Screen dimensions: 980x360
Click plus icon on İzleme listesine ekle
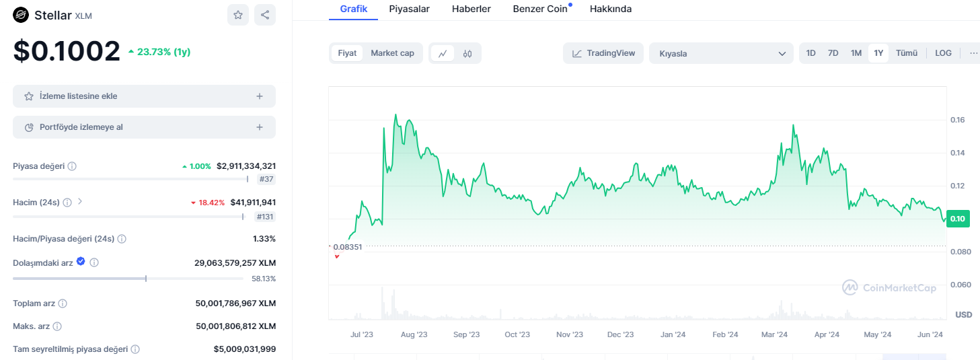(x=260, y=96)
